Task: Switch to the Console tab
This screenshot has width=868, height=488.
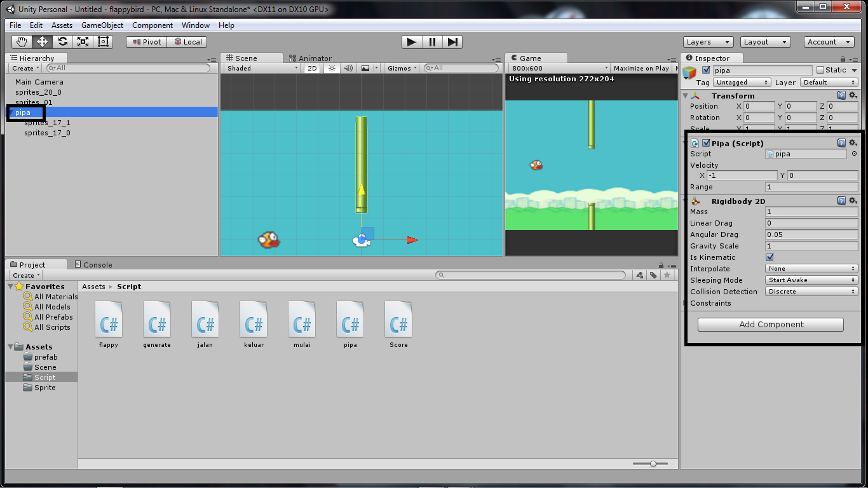Action: click(93, 265)
